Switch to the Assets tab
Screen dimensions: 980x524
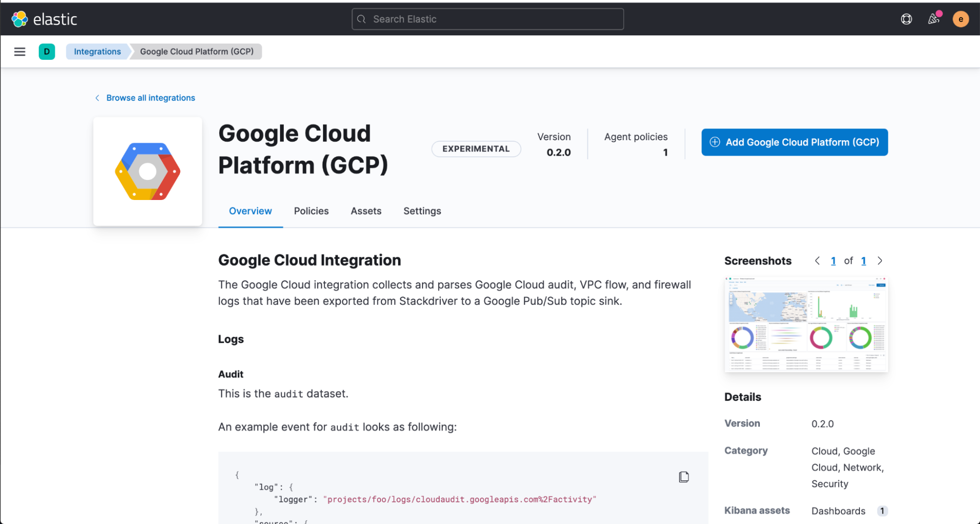coord(366,211)
